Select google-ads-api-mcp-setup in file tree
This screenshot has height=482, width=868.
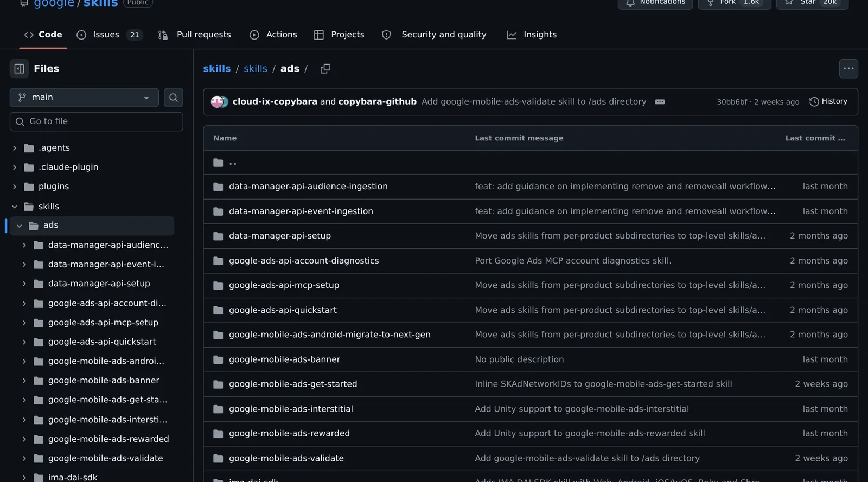[103, 323]
